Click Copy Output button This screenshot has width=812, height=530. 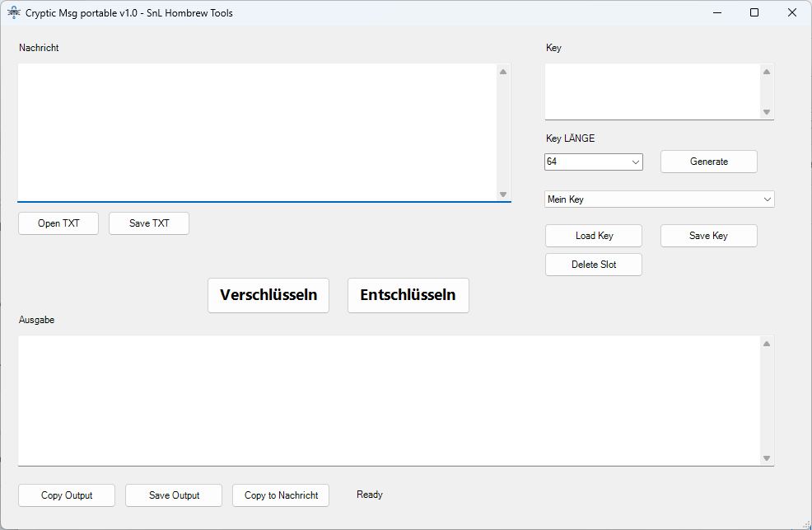click(67, 495)
